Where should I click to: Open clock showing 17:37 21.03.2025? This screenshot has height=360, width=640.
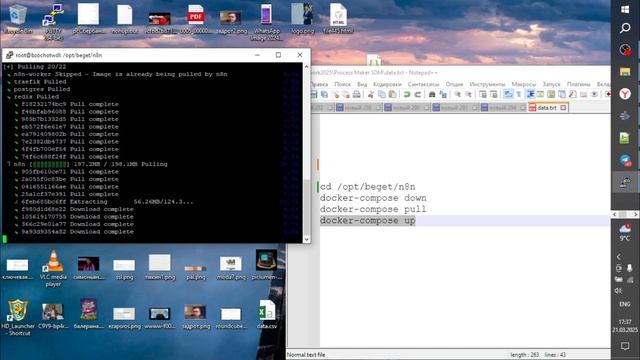pyautogui.click(x=625, y=326)
